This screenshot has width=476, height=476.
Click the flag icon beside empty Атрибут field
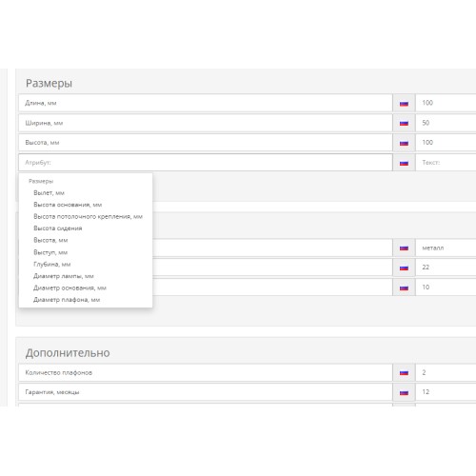pos(404,163)
